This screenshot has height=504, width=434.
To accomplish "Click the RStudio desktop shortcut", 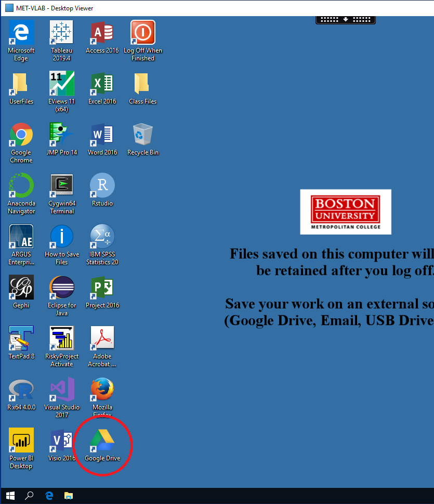I will tap(102, 186).
